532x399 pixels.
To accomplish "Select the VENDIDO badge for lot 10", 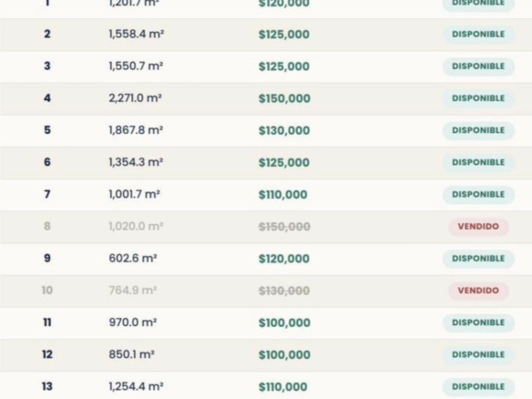I will coord(478,291).
